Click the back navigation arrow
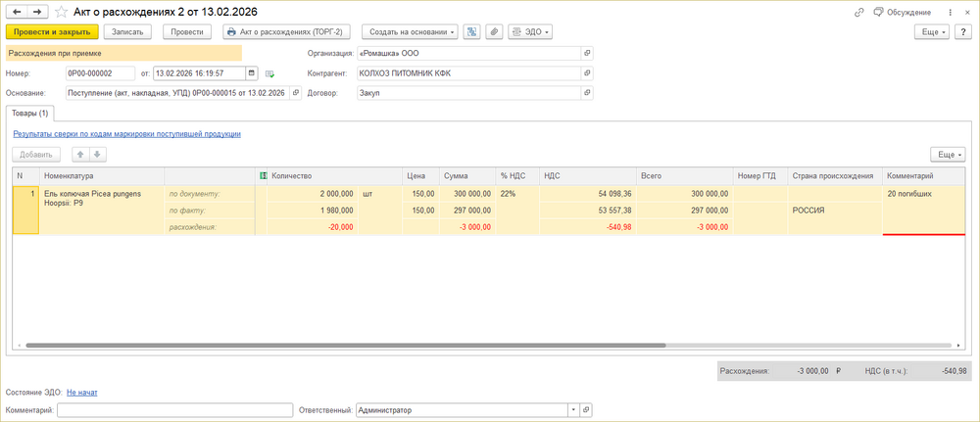The image size is (980, 422). pos(16,11)
